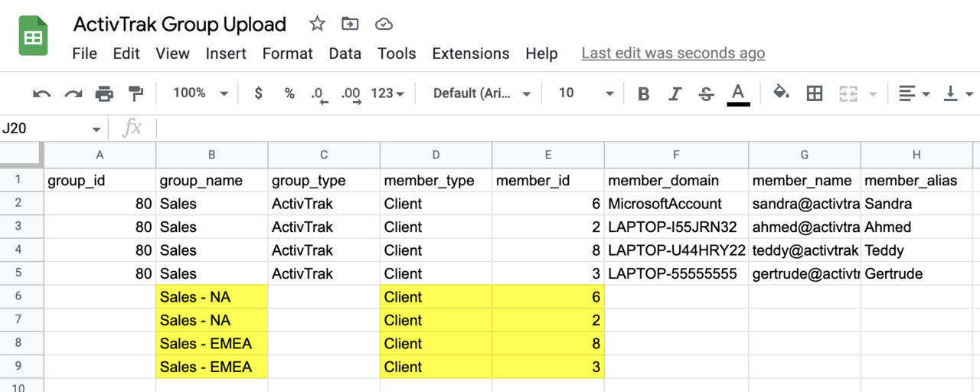Select row 6 header
The height and width of the screenshot is (392, 980).
click(x=21, y=297)
